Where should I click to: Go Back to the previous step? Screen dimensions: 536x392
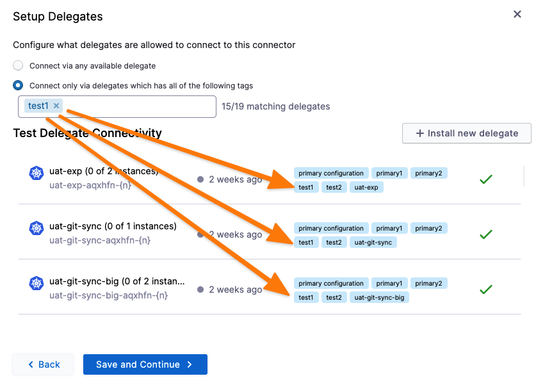point(43,364)
